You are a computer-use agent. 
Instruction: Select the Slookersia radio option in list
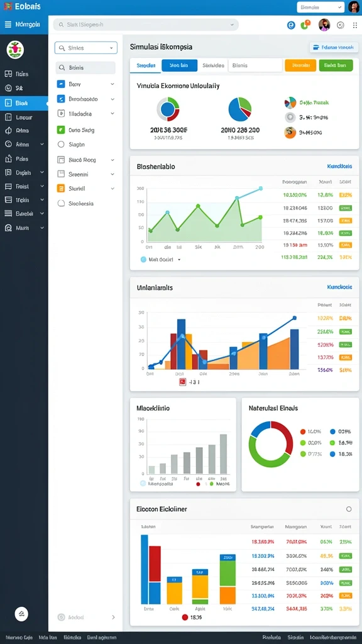pos(61,203)
